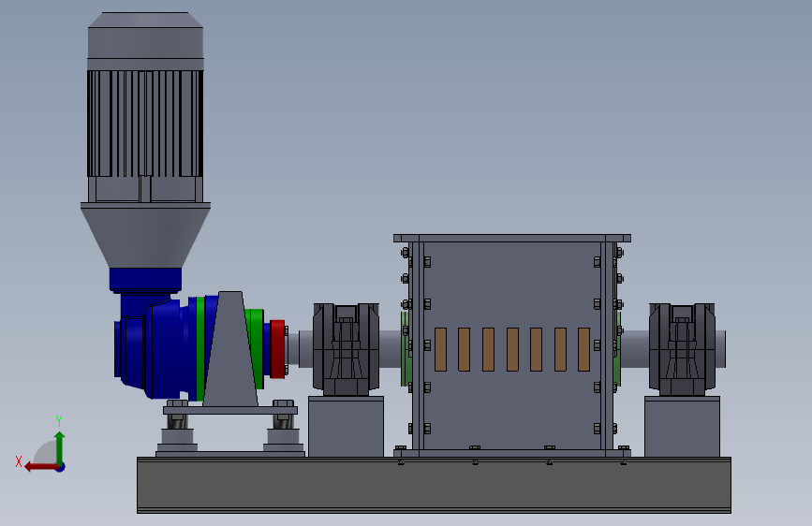Click the blue origin sphere of the triad

[61, 467]
